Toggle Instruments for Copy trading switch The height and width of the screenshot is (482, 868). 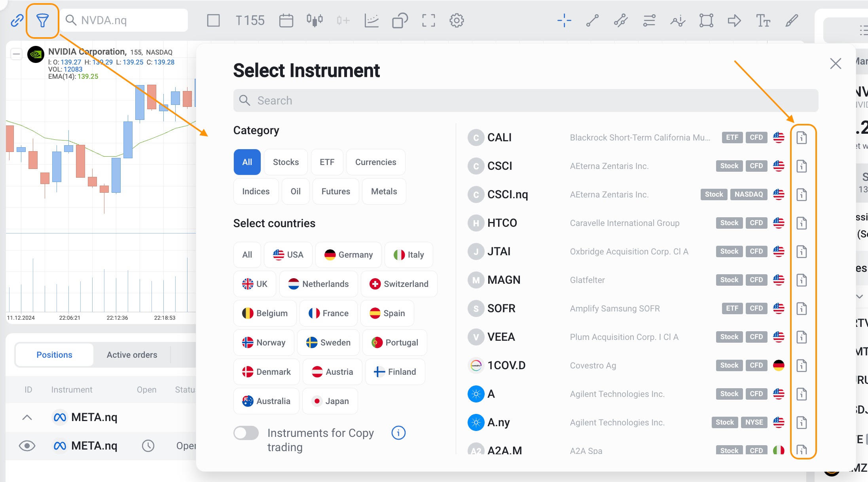point(246,433)
